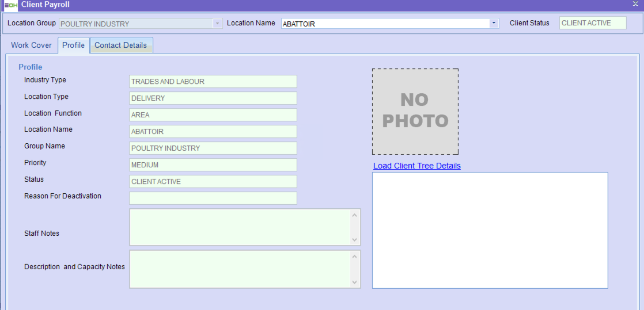
Task: Click down arrow in Staff Notes scrollbar
Action: coord(355,240)
